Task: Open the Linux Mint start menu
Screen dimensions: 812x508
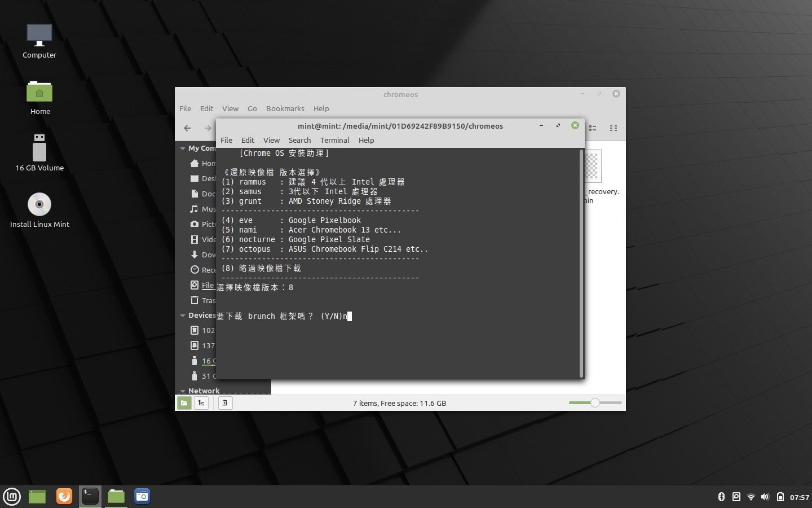Action: [x=12, y=497]
